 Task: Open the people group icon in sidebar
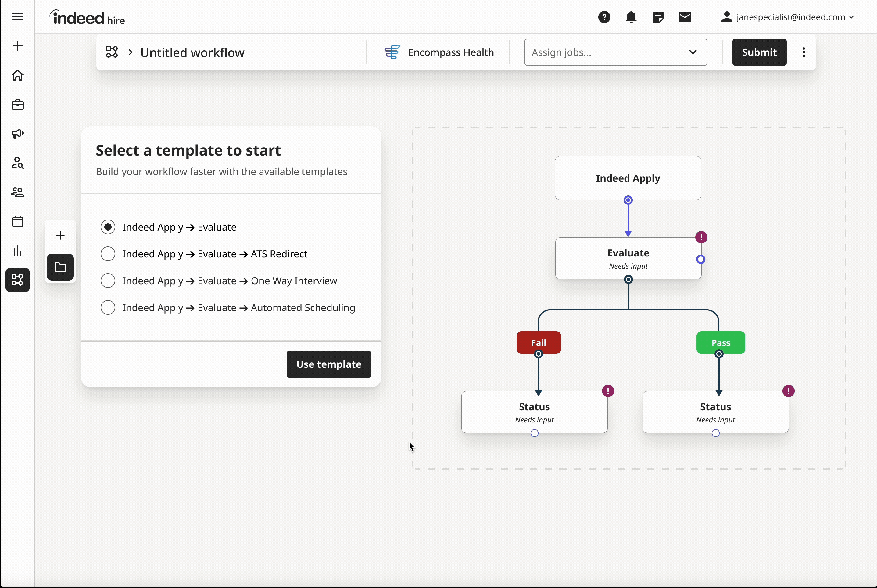pyautogui.click(x=18, y=192)
